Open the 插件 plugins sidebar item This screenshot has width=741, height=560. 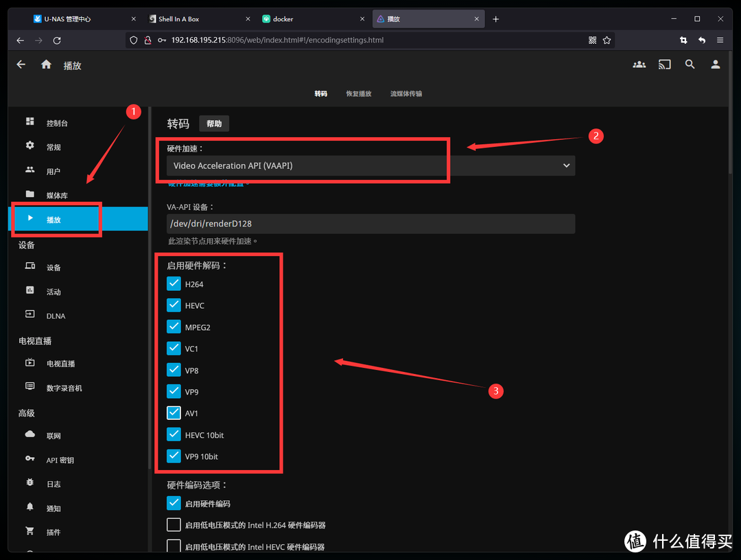pos(78,532)
